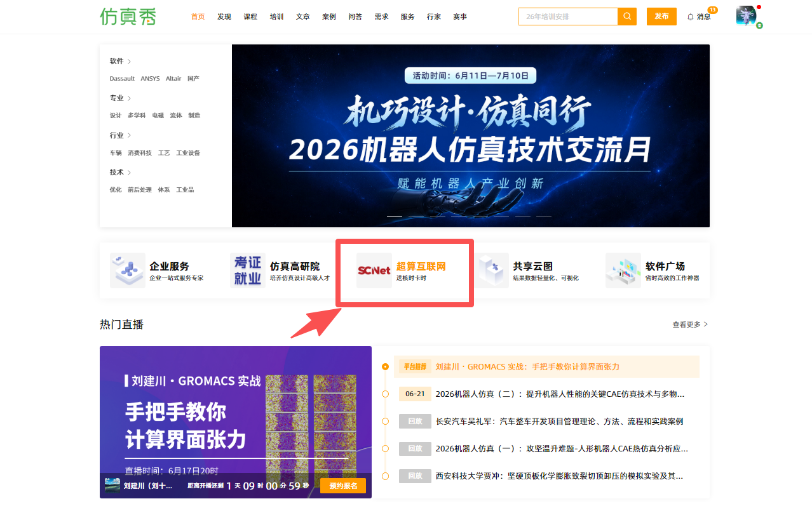Open the 机器人仿真技术交流月 banner
The image size is (812, 513).
[471, 136]
